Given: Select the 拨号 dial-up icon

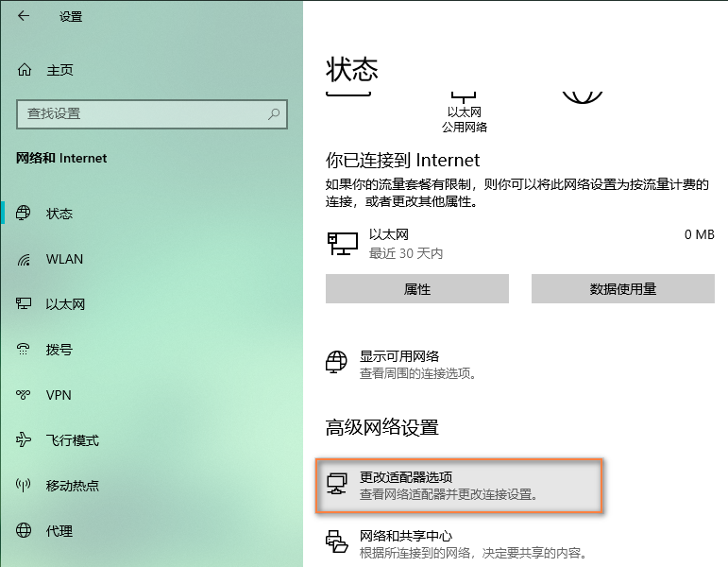Looking at the screenshot, I should tap(24, 349).
